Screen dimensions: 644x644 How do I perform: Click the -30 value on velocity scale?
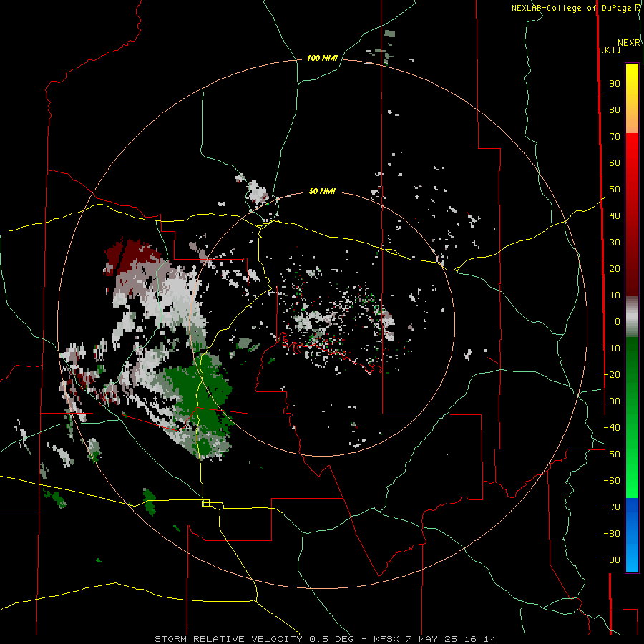click(x=612, y=401)
